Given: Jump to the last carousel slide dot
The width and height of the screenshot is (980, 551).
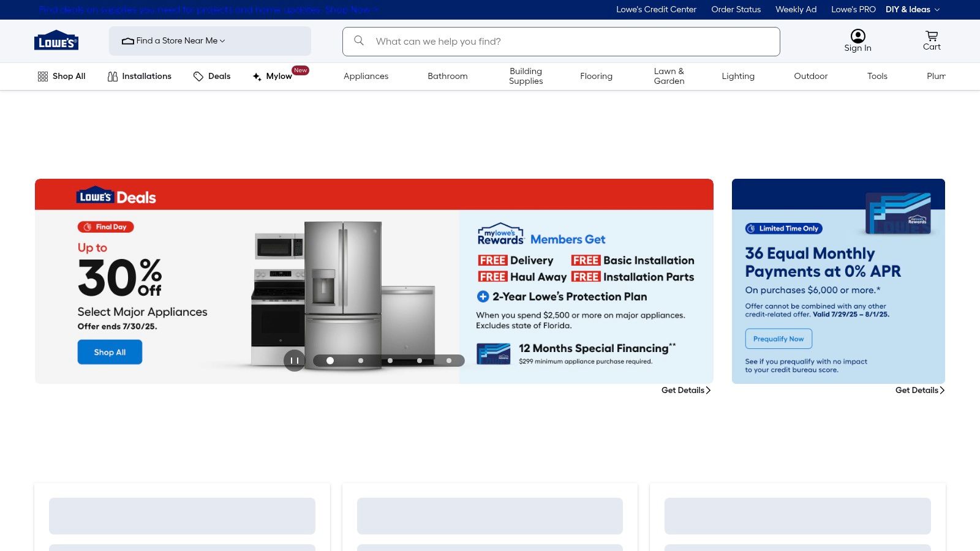Looking at the screenshot, I should point(449,361).
